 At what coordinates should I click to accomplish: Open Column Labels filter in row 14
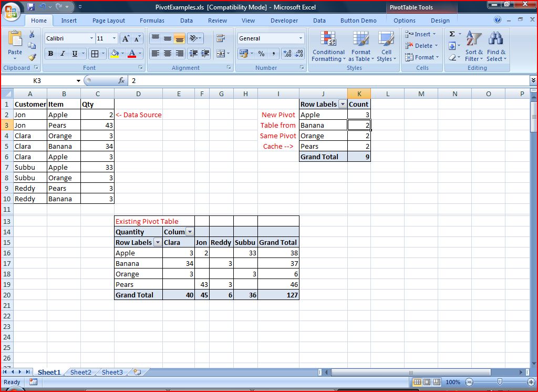[190, 232]
